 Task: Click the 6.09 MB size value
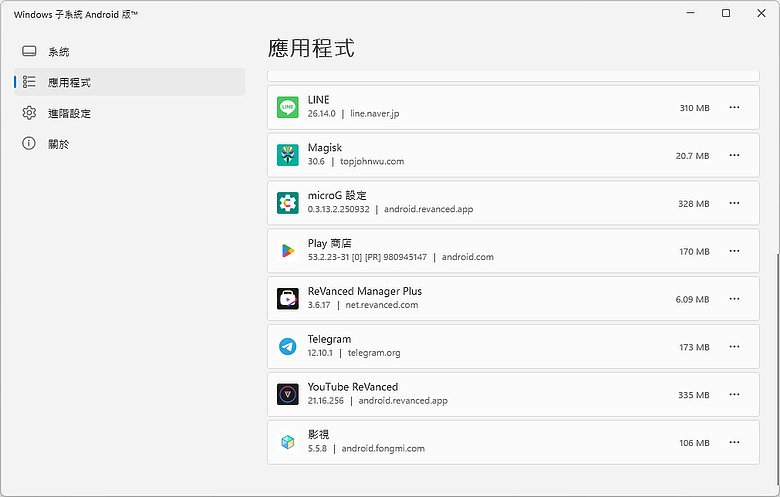692,299
